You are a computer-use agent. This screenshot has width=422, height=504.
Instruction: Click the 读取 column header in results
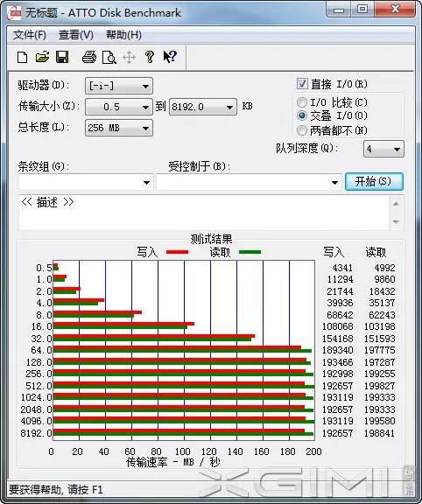(376, 252)
